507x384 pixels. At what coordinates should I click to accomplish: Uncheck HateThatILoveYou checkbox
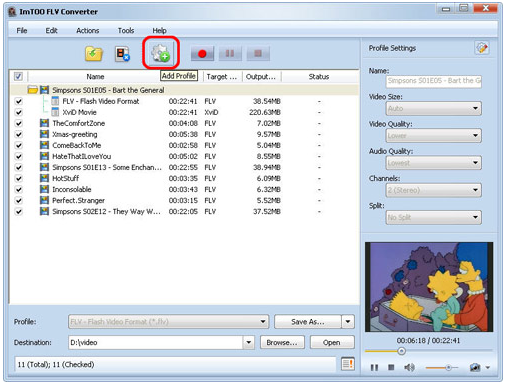point(19,156)
